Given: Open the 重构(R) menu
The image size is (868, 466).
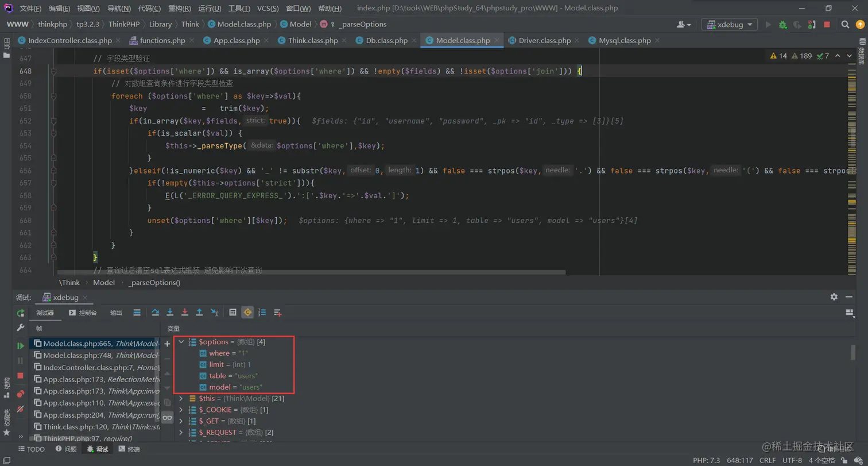Looking at the screenshot, I should (180, 9).
